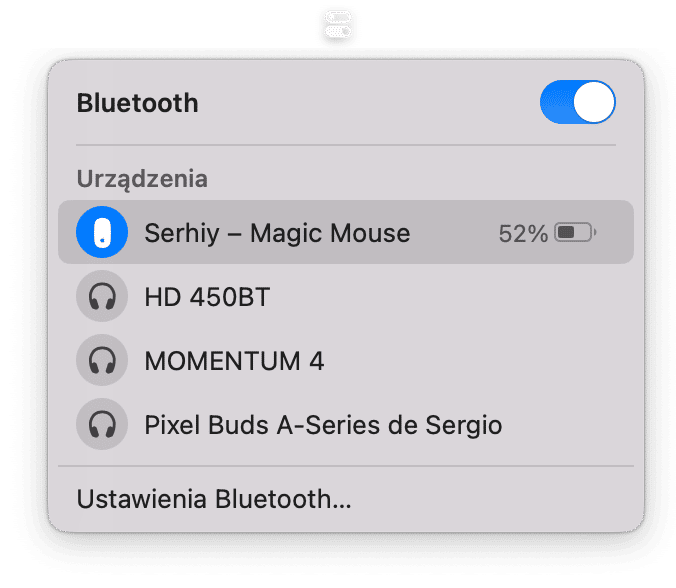Open Ustawienia Bluetooth… settings
This screenshot has width=676, height=588.
point(214,499)
